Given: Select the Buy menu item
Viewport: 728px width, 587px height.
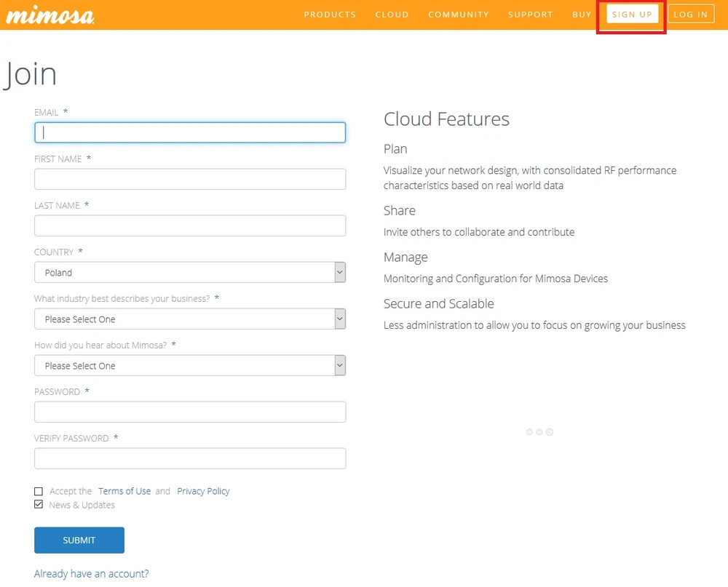Looking at the screenshot, I should click(x=582, y=15).
